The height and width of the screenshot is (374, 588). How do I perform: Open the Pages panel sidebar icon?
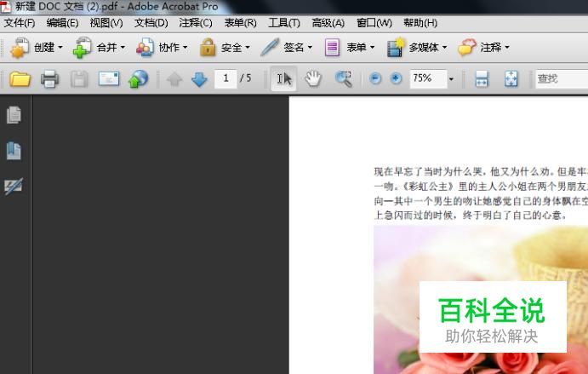coord(14,115)
